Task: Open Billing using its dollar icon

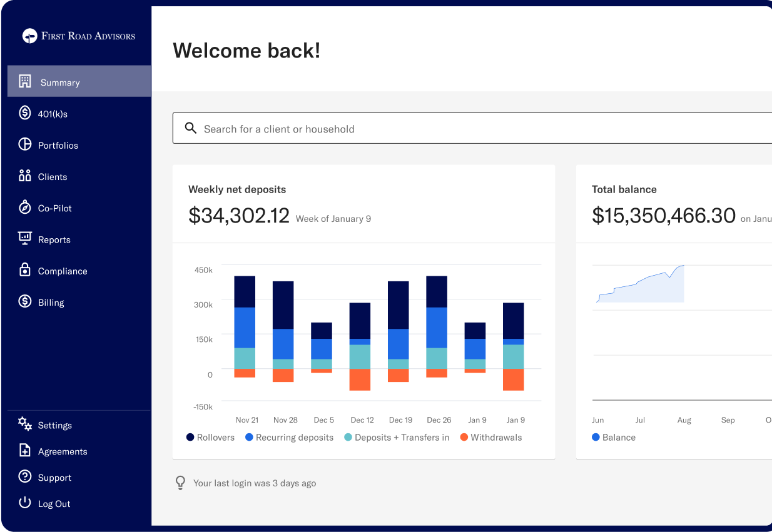Action: point(25,302)
